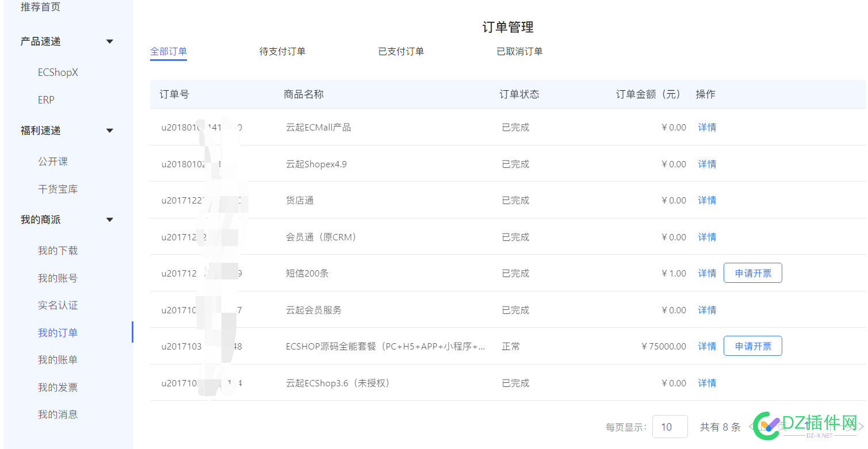View 详情 for 云起Shopex4.9 order

pos(707,164)
